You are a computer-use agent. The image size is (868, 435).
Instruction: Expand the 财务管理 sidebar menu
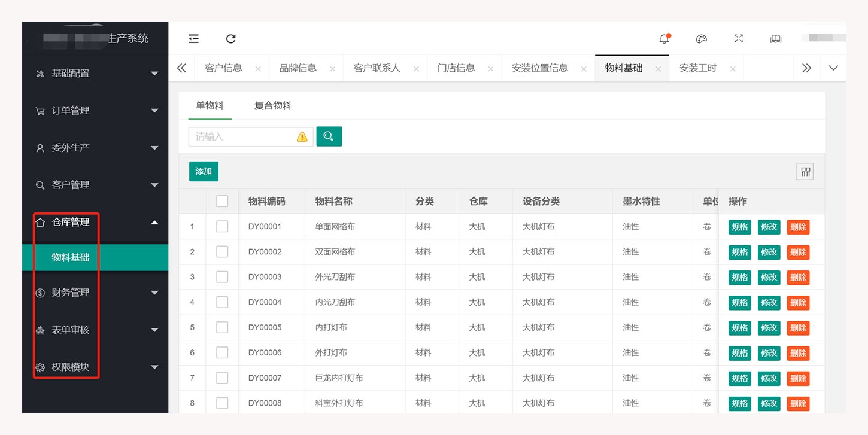point(96,293)
